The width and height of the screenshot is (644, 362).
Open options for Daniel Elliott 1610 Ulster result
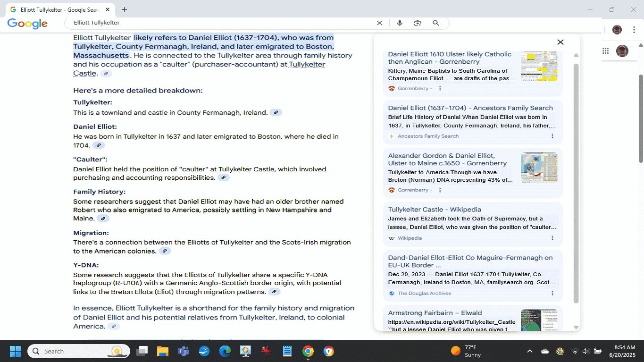(440, 88)
